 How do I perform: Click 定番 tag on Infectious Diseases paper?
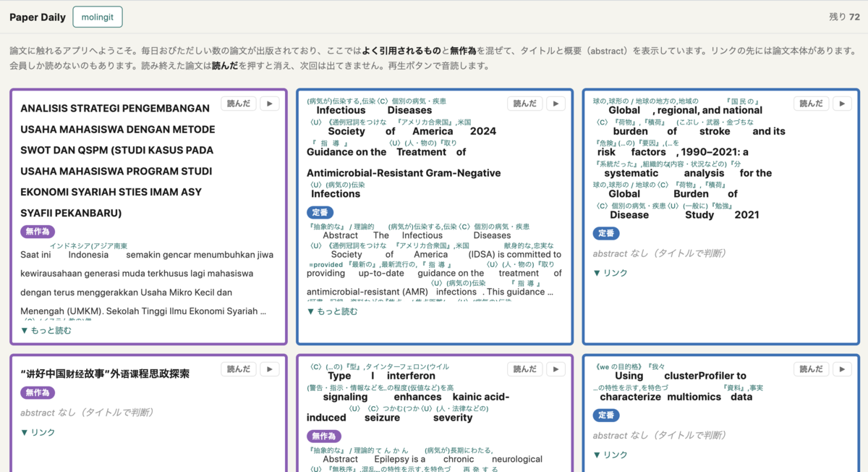coord(320,213)
